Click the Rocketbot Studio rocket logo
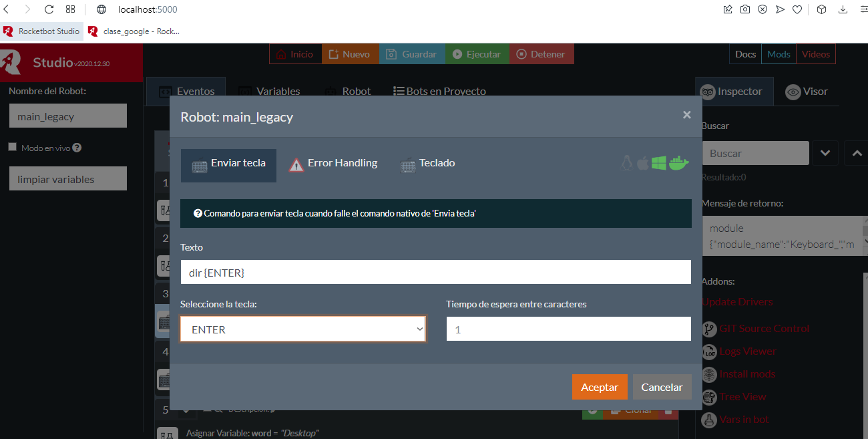The height and width of the screenshot is (439, 868). pyautogui.click(x=12, y=61)
